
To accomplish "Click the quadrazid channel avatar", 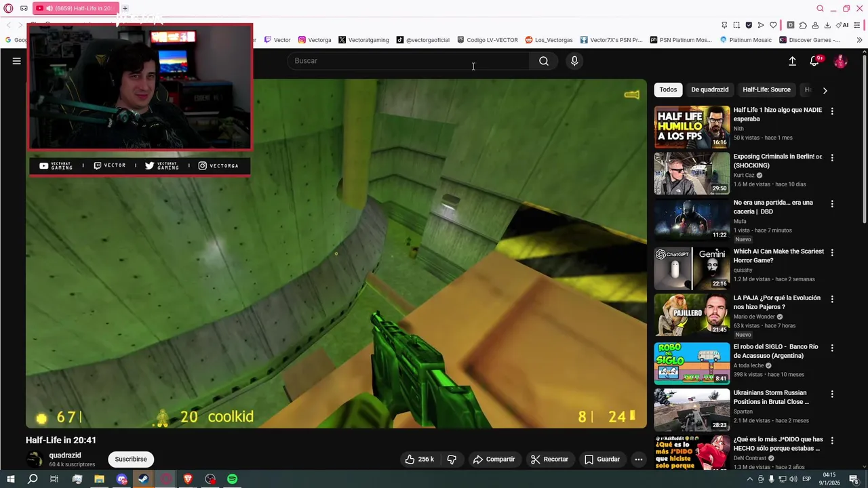I will coord(34,459).
